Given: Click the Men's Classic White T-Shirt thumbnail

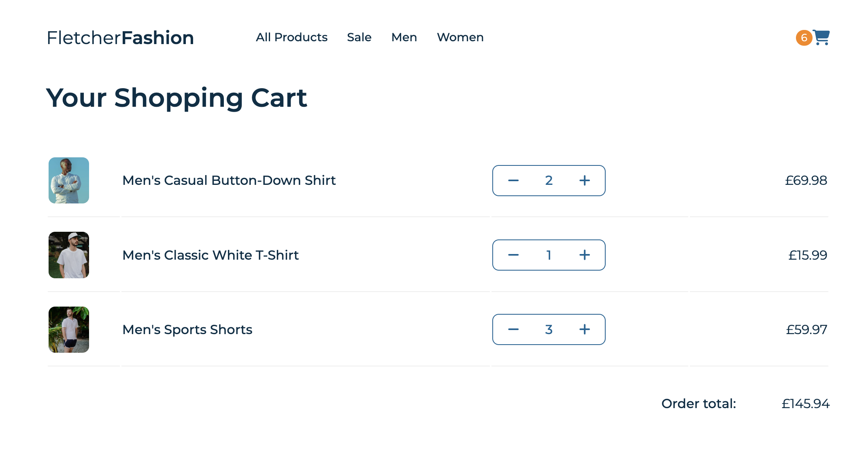Looking at the screenshot, I should [68, 255].
